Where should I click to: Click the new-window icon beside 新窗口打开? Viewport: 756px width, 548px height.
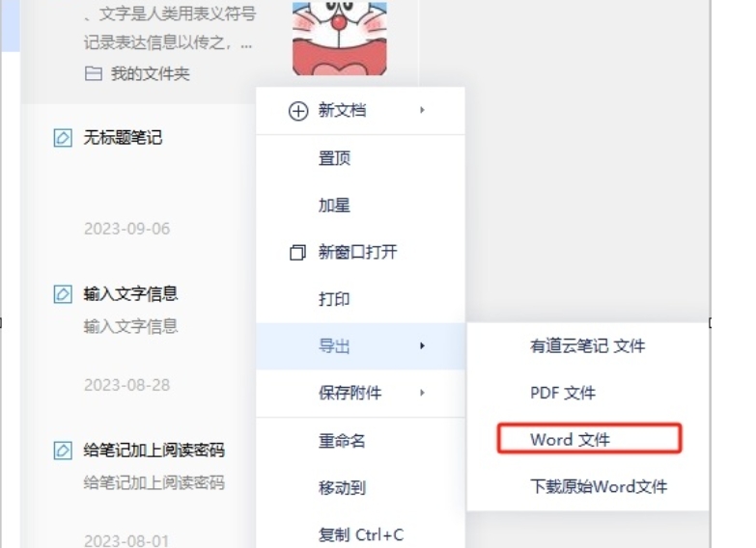pos(297,252)
